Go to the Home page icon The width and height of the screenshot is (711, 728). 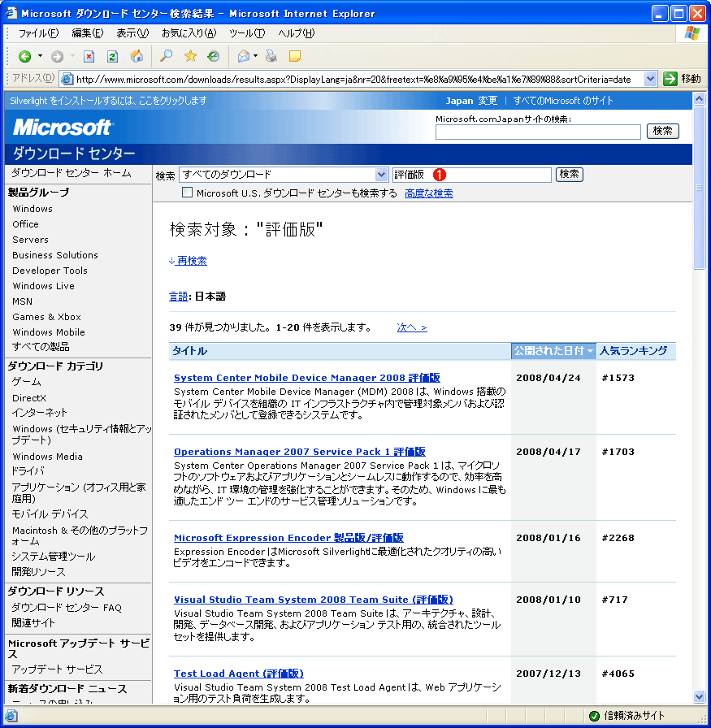(x=137, y=56)
